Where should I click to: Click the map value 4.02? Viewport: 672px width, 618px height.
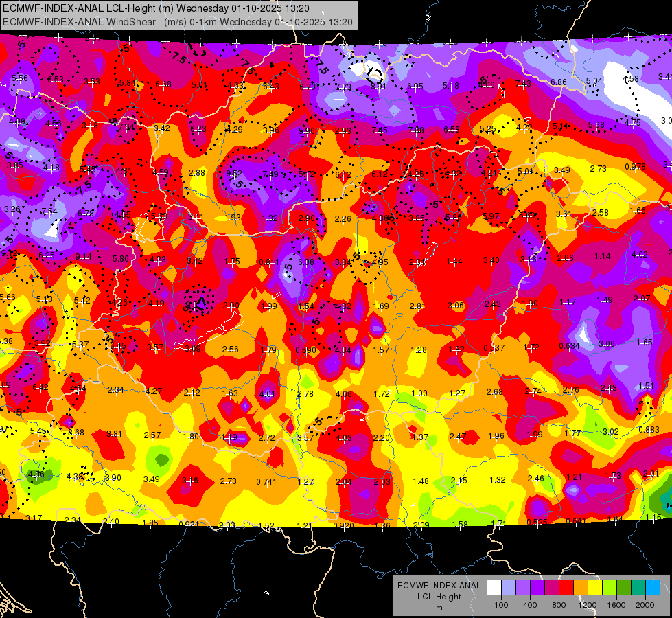pos(640,255)
